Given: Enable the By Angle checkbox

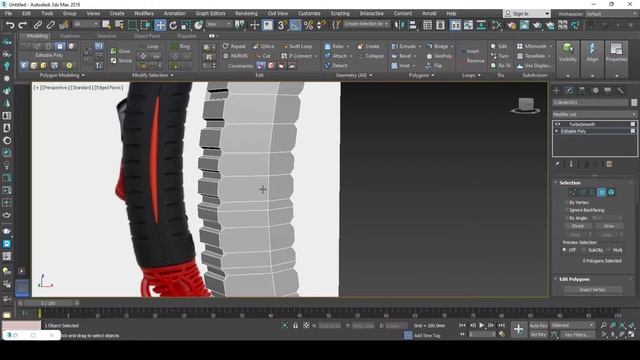Looking at the screenshot, I should pos(567,218).
